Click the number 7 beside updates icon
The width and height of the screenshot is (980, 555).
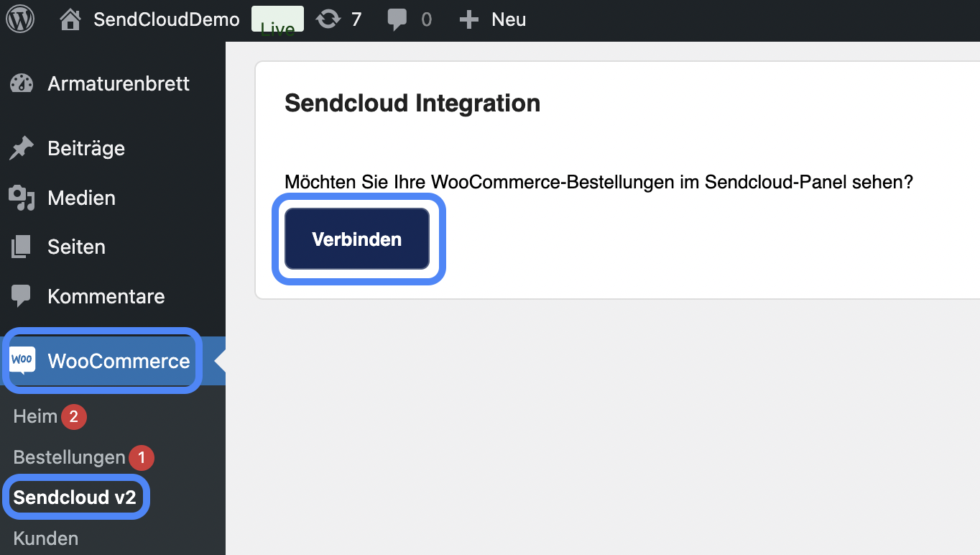click(356, 19)
